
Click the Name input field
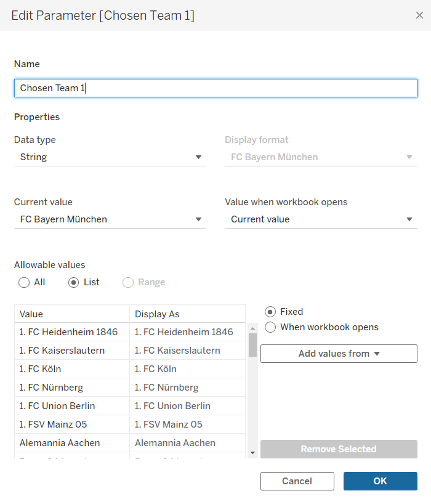[216, 88]
